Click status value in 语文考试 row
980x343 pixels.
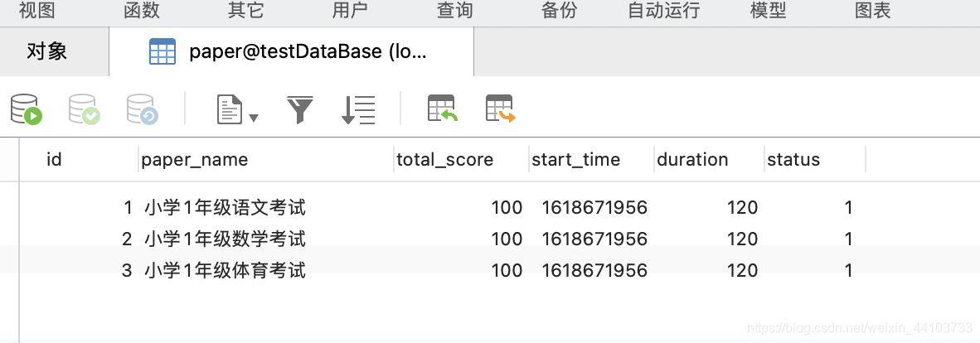pos(848,207)
